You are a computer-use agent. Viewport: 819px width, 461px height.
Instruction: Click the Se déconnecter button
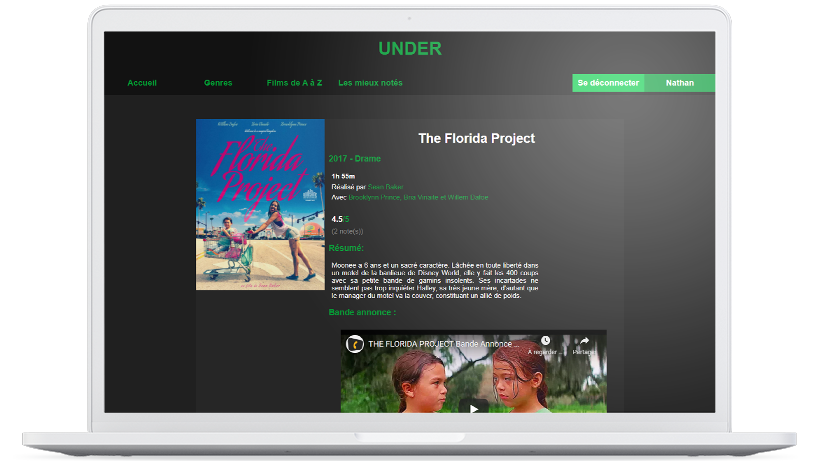click(608, 83)
